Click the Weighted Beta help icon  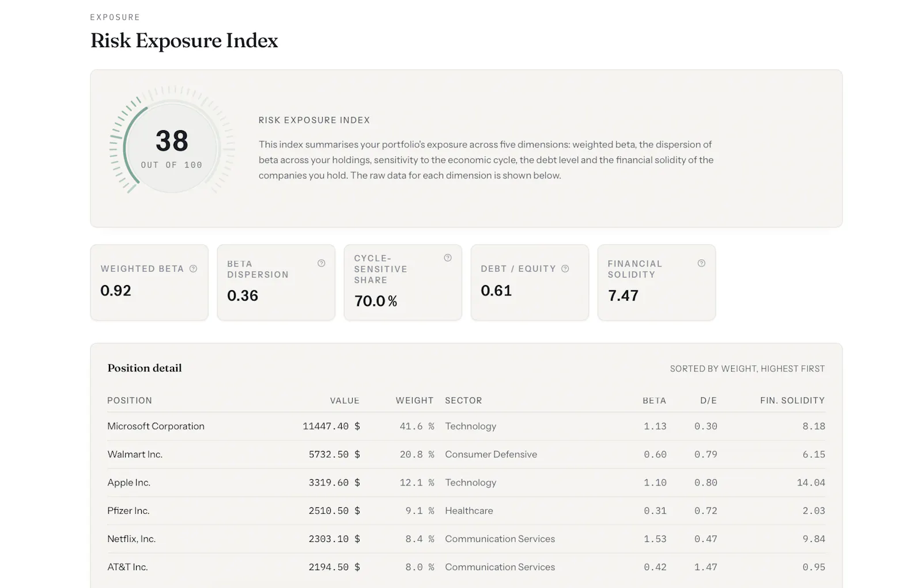click(194, 268)
